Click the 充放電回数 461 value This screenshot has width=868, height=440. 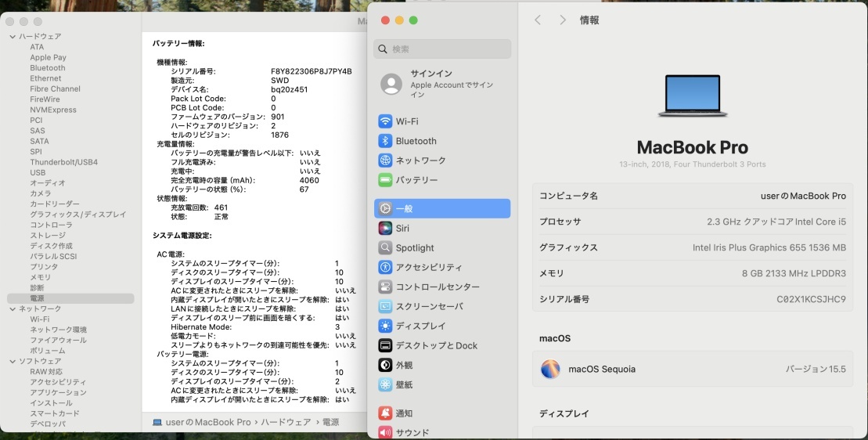[x=221, y=207]
